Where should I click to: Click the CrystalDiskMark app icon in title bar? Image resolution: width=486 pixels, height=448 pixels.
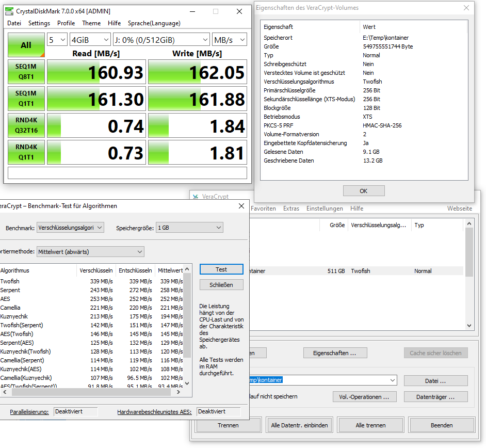point(10,11)
